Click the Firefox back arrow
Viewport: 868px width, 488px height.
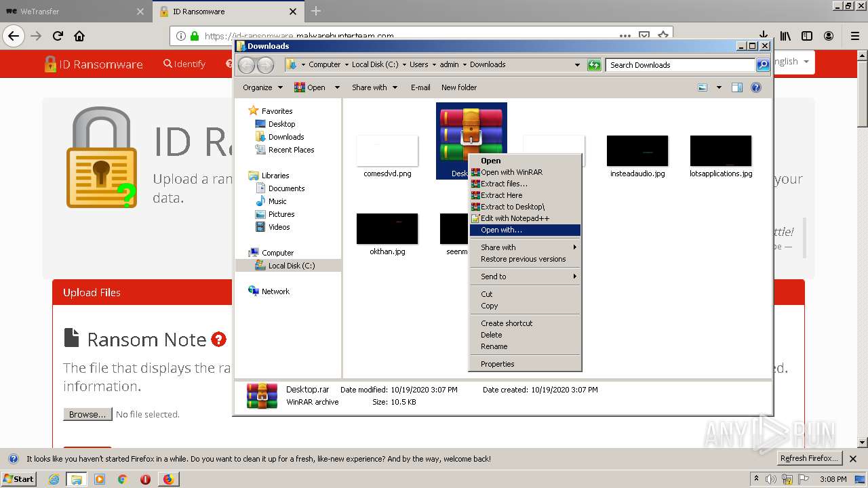tap(14, 36)
